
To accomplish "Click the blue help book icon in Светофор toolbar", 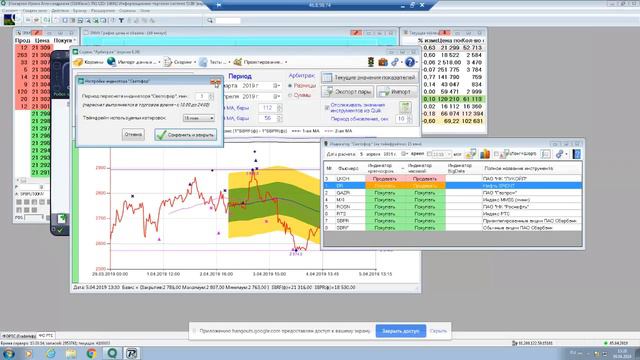I will 576,154.
